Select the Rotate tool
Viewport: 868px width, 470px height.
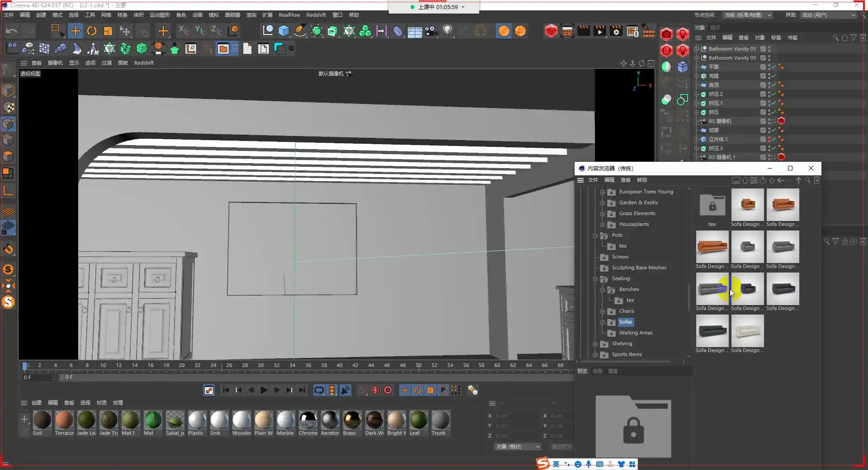(x=91, y=31)
